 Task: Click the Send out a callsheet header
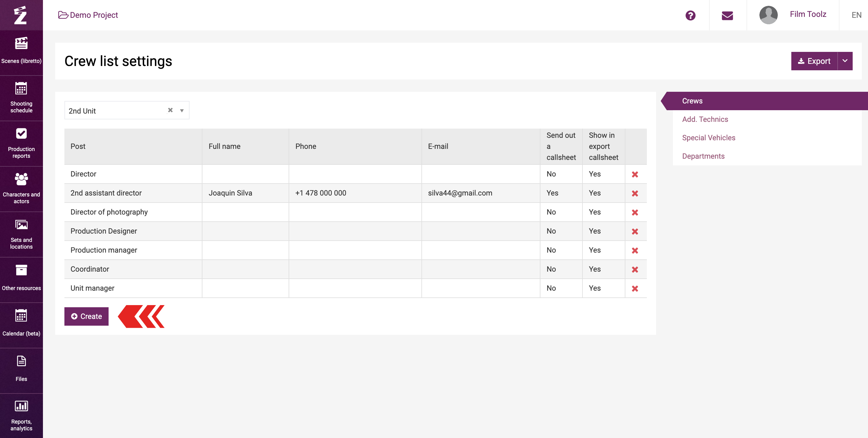click(x=561, y=146)
